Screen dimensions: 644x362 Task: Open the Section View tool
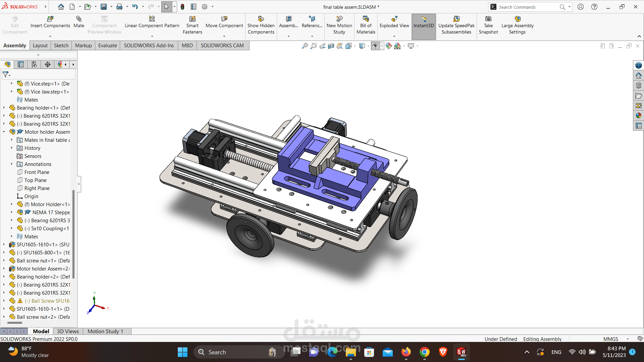tap(331, 46)
